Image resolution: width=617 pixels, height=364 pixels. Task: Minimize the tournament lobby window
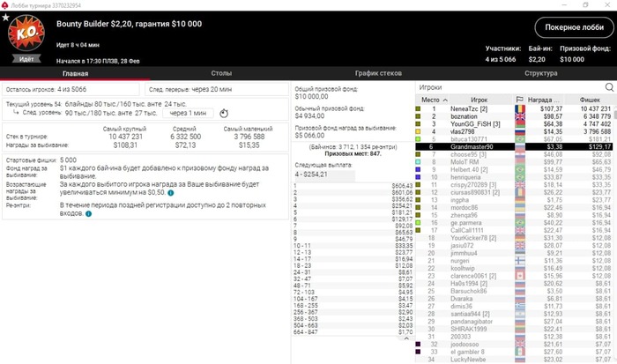click(564, 5)
